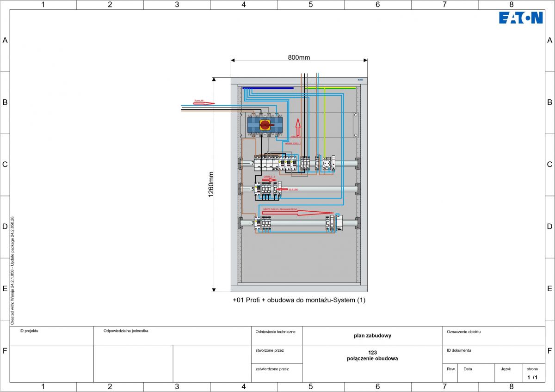The height and width of the screenshot is (392, 555).
Task: Click the 'GRUPA 3 - 6' label
Action: click(269, 177)
